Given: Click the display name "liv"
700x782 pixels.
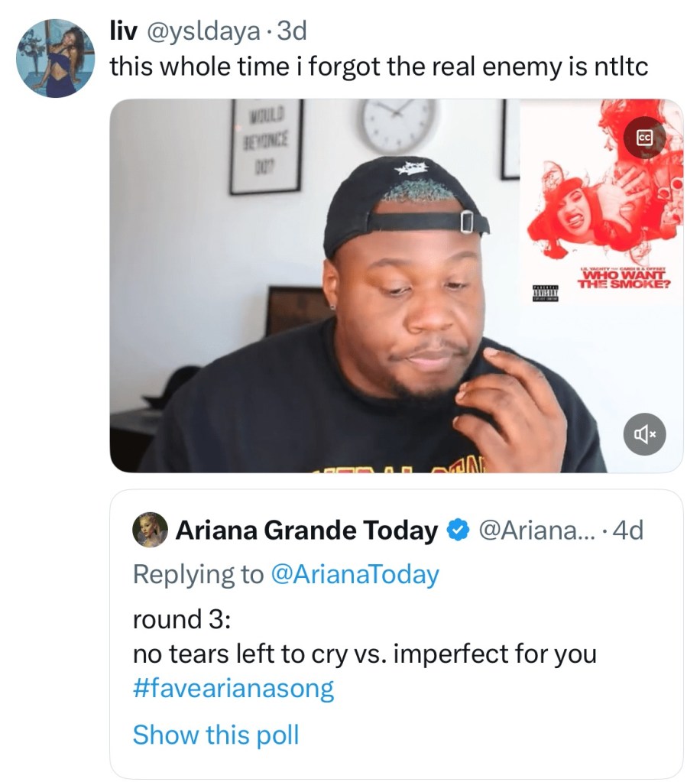Looking at the screenshot, I should click(122, 31).
